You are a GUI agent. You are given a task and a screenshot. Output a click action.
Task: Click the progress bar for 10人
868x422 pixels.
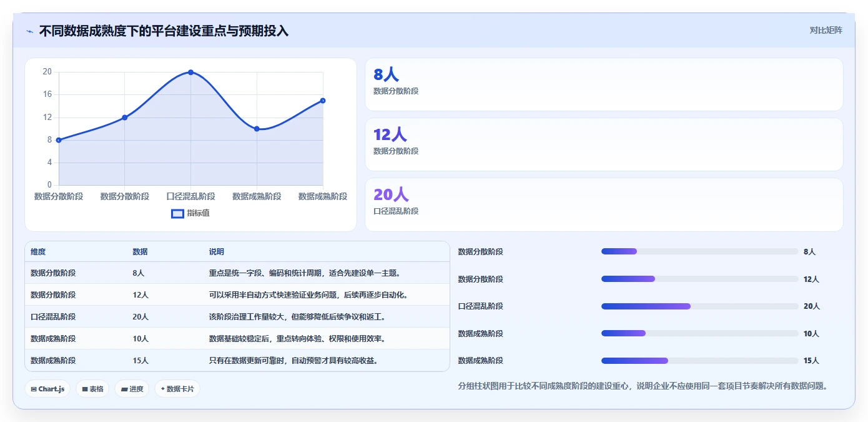point(699,333)
